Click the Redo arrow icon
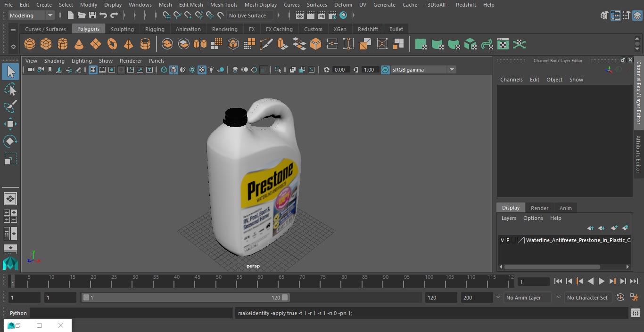644x332 pixels. 114,16
